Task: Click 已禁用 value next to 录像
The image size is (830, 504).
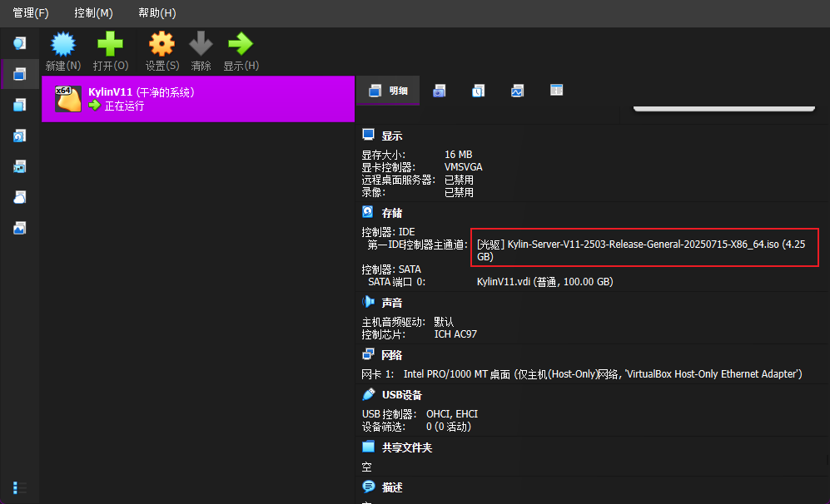Action: (459, 192)
